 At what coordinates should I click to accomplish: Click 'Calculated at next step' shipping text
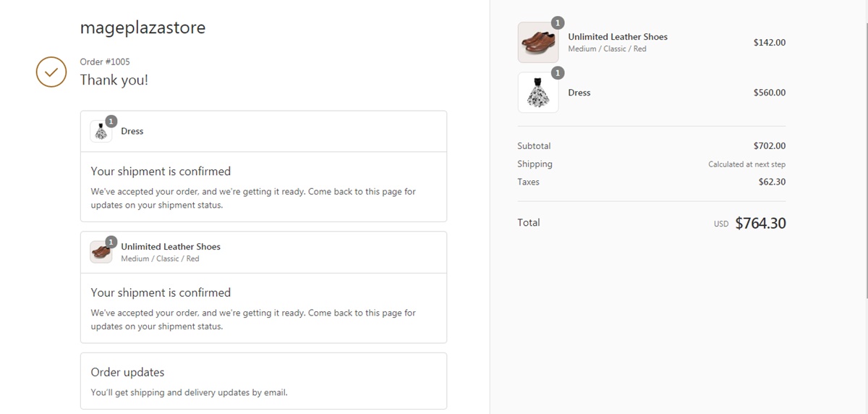pyautogui.click(x=746, y=164)
